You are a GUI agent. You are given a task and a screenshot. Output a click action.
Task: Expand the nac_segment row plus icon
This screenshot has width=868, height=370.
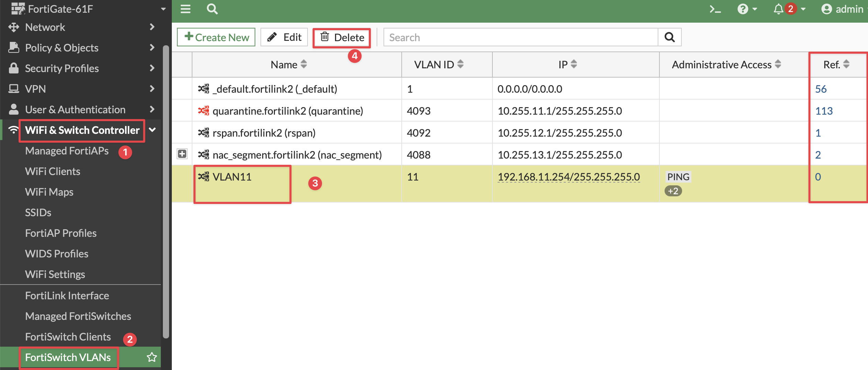coord(182,154)
